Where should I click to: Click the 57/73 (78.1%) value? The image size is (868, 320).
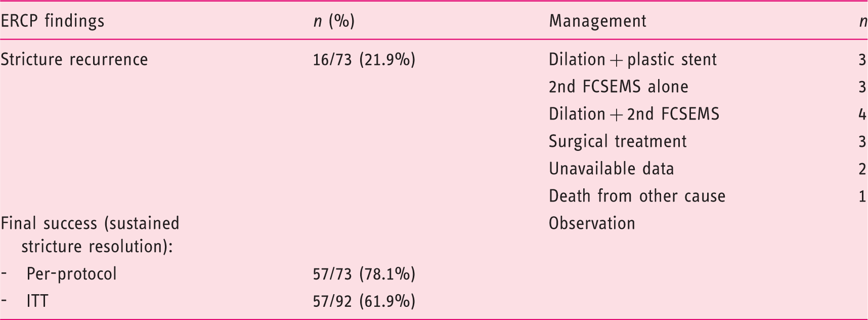pyautogui.click(x=364, y=274)
